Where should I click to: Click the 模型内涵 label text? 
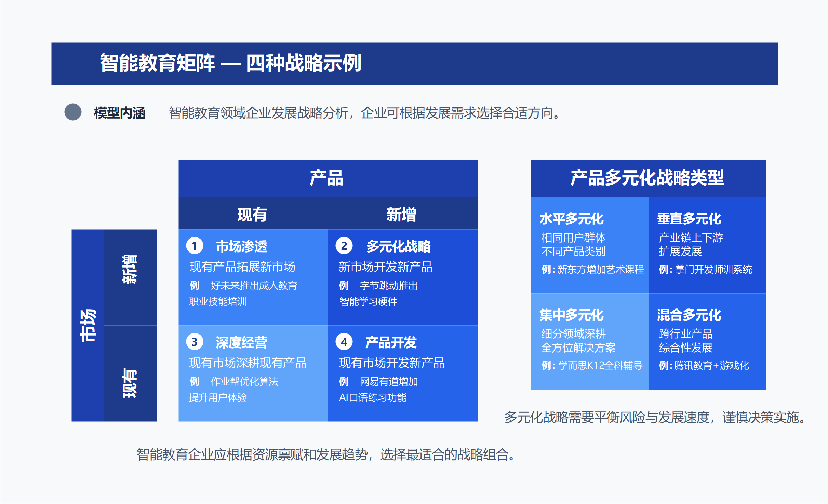tap(120, 111)
